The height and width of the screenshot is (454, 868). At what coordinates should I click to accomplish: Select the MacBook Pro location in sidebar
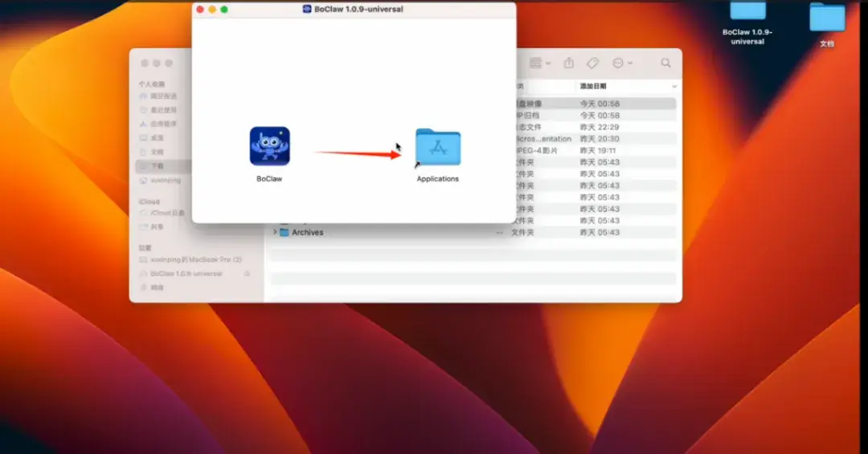tap(193, 260)
